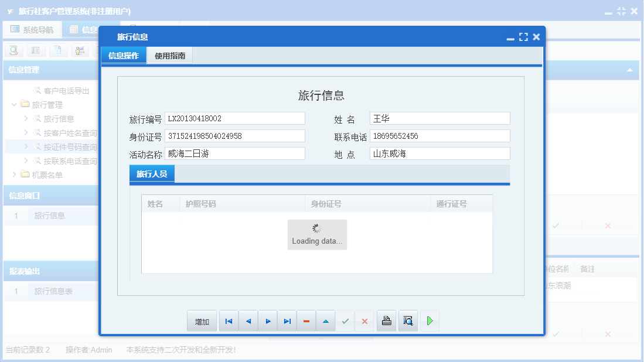The height and width of the screenshot is (362, 644).
Task: Jump to the last record icon
Action: 287,320
